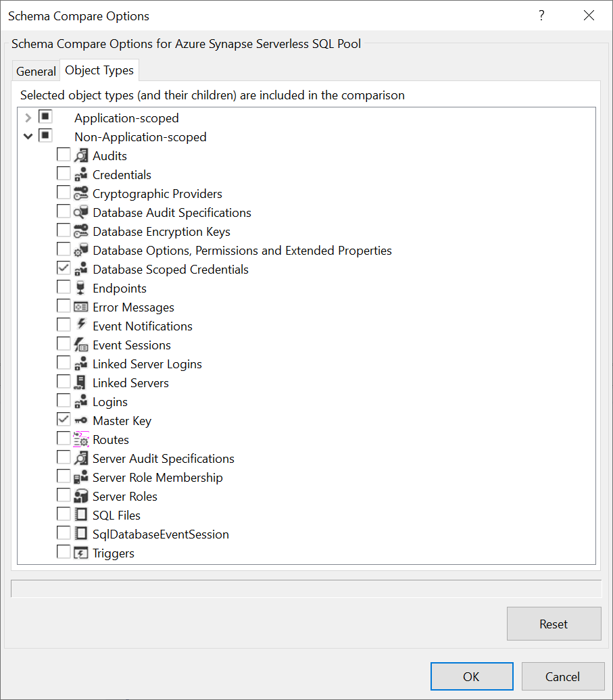Click the Credentials row icon
The height and width of the screenshot is (700, 613).
pyautogui.click(x=81, y=174)
